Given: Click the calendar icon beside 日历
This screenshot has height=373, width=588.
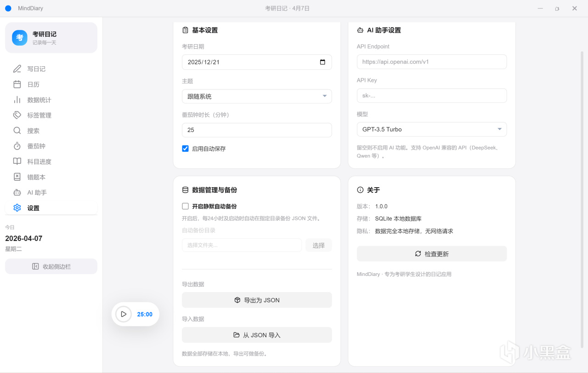Looking at the screenshot, I should (17, 84).
